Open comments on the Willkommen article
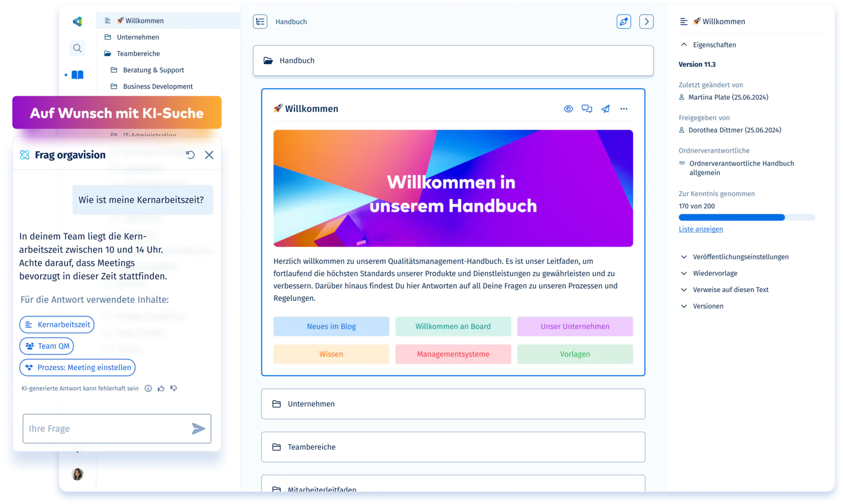 pos(587,109)
